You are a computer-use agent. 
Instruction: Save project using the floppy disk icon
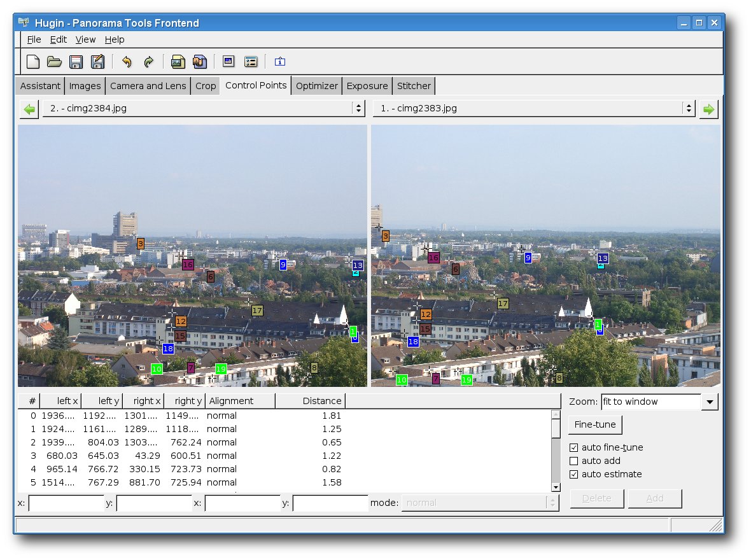coord(76,62)
